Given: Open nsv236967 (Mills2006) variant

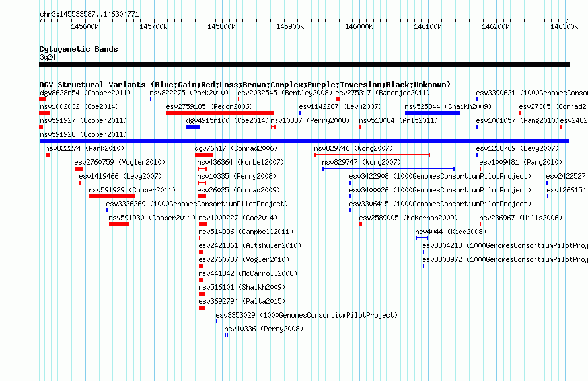Looking at the screenshot, I should tap(521, 218).
